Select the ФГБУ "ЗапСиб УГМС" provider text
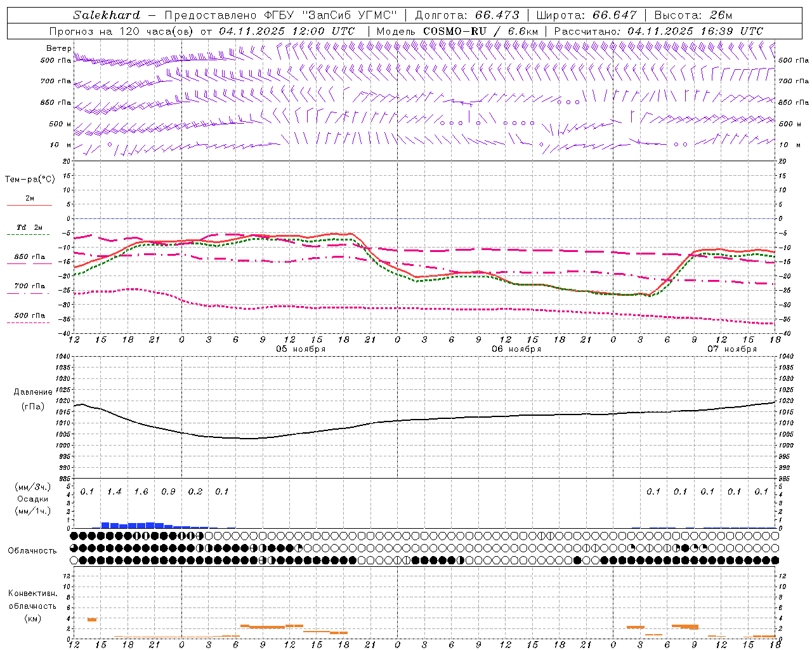 tap(329, 15)
